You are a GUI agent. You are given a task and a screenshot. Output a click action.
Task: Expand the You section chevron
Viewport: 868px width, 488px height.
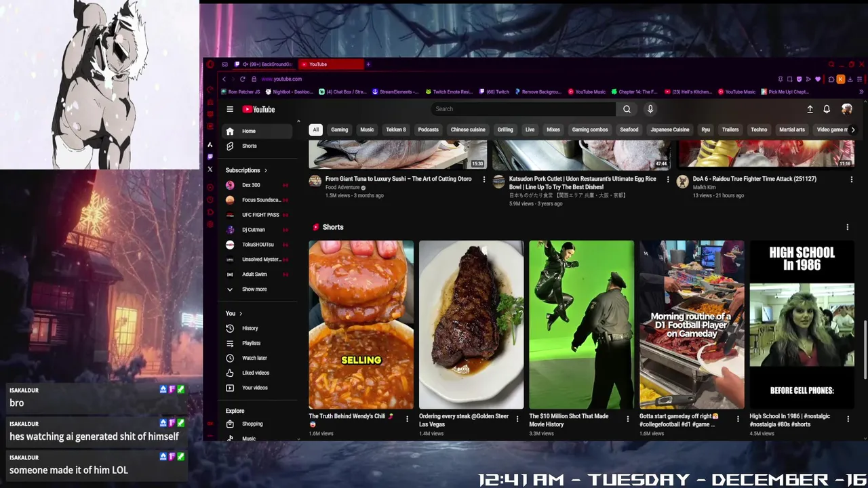[x=241, y=314]
